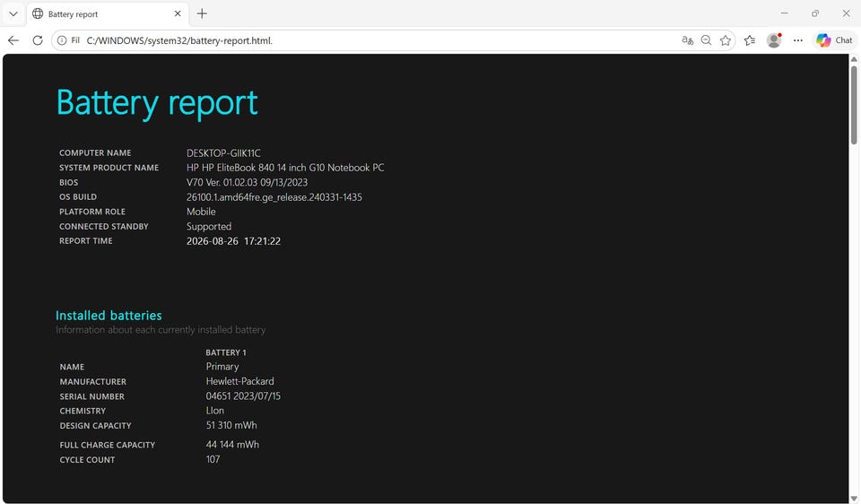Click battery name value Primary
The height and width of the screenshot is (504, 861).
(222, 366)
